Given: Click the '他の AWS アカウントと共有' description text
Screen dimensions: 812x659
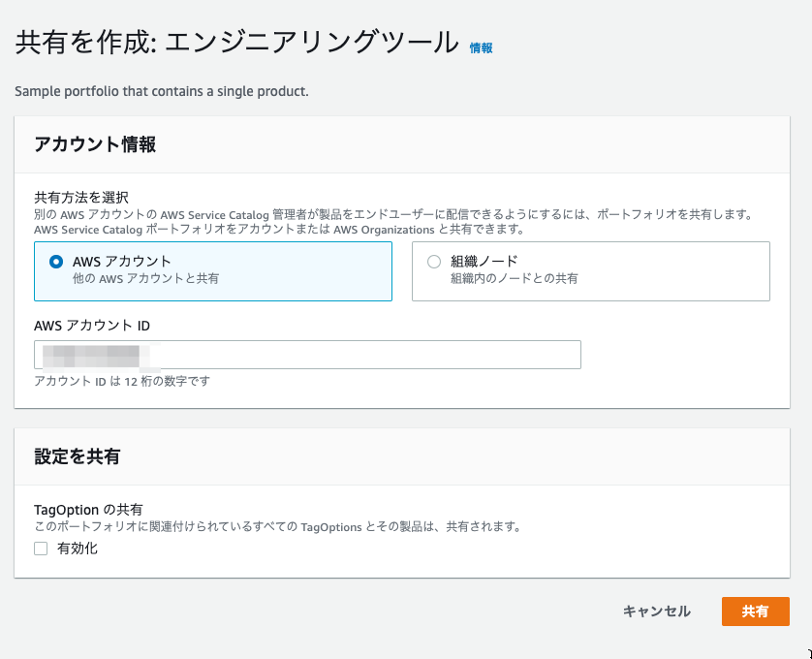Looking at the screenshot, I should (146, 279).
